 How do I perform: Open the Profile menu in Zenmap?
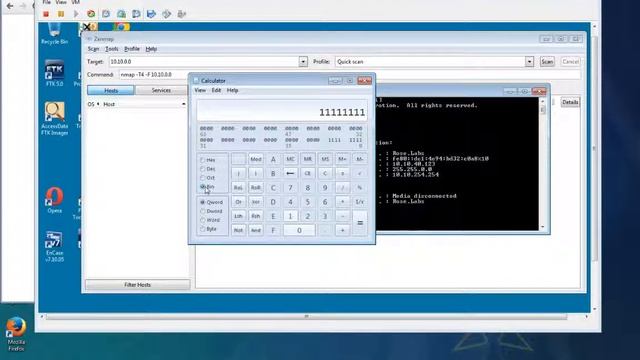(x=132, y=49)
